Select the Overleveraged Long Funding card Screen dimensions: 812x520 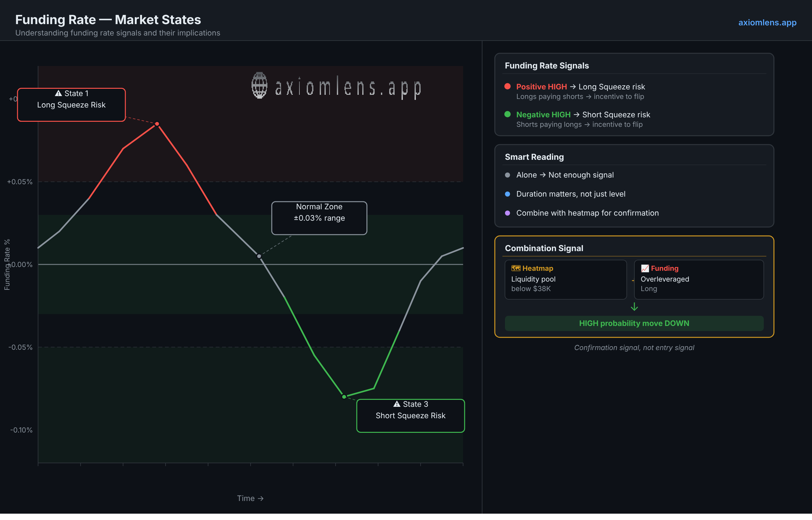(699, 280)
